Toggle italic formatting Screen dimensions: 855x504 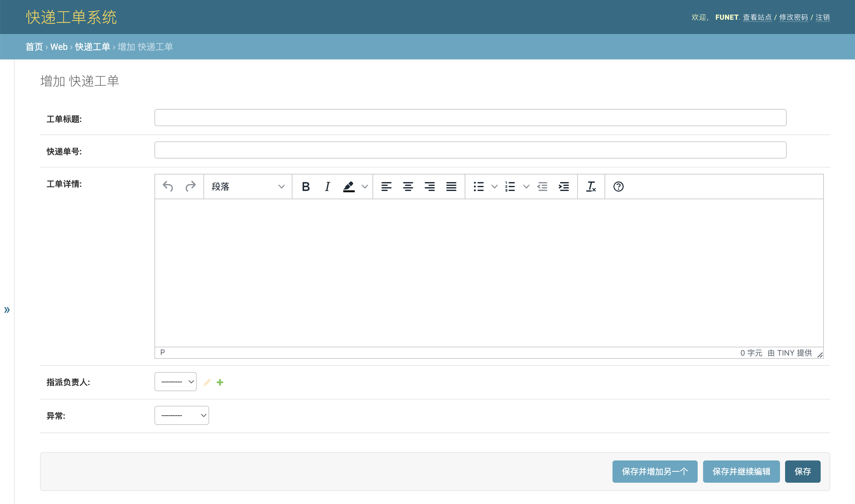pyautogui.click(x=327, y=187)
